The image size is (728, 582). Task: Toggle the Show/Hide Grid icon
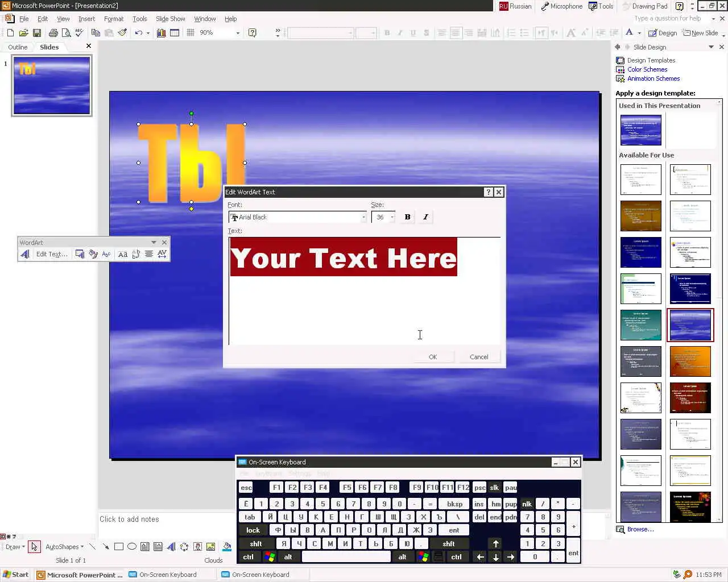pos(191,33)
